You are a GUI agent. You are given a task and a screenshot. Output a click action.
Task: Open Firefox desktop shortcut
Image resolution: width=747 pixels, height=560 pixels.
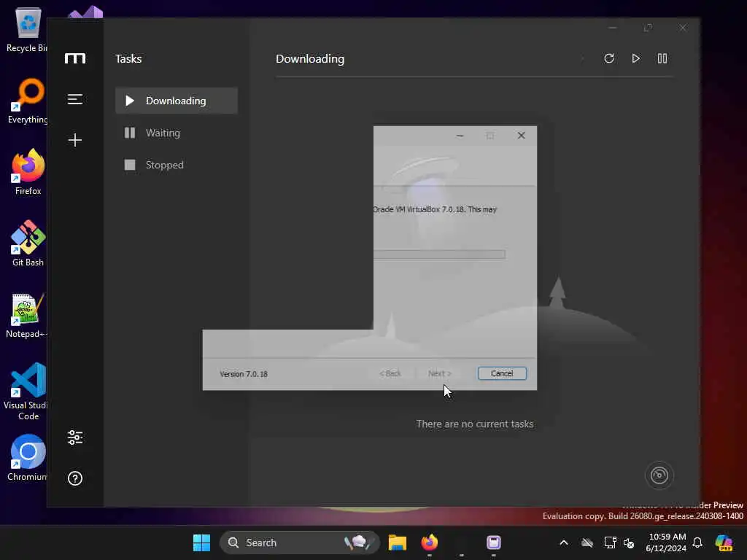28,172
